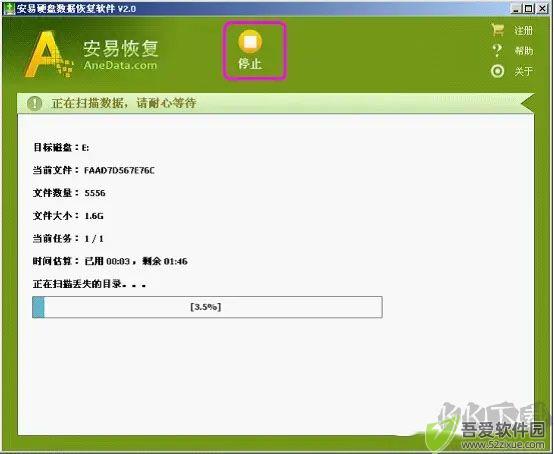Image resolution: width=554 pixels, height=454 pixels.
Task: Click the file count value 5556
Action: [x=95, y=193]
